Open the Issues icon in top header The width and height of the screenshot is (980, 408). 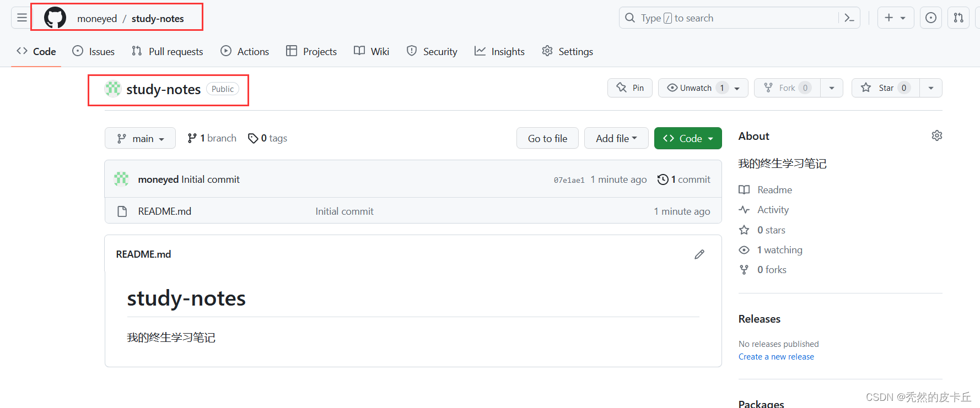[x=931, y=18]
